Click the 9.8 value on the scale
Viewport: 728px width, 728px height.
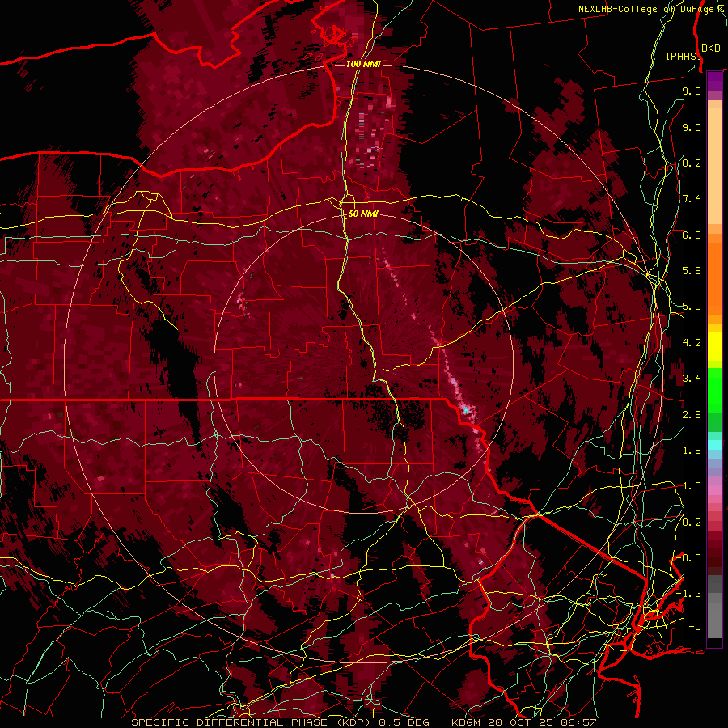[x=692, y=91]
